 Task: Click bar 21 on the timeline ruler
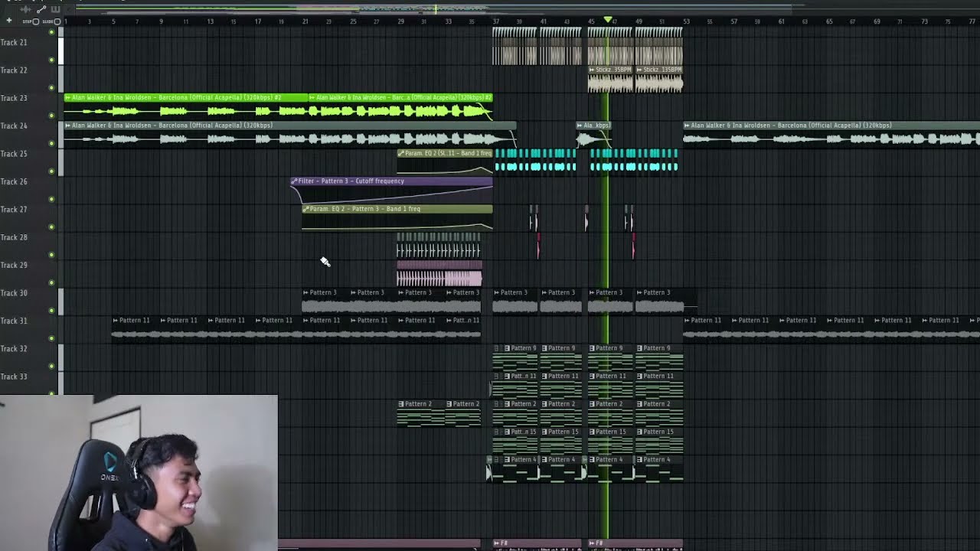[x=305, y=21]
